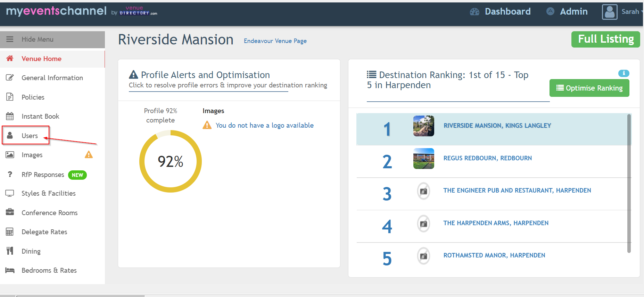Click Sarah's user avatar icon
Screen dimensions: 644x297
[610, 12]
